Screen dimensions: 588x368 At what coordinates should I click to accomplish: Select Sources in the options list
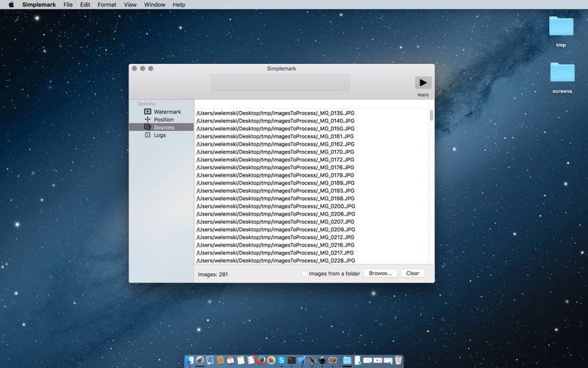[163, 127]
